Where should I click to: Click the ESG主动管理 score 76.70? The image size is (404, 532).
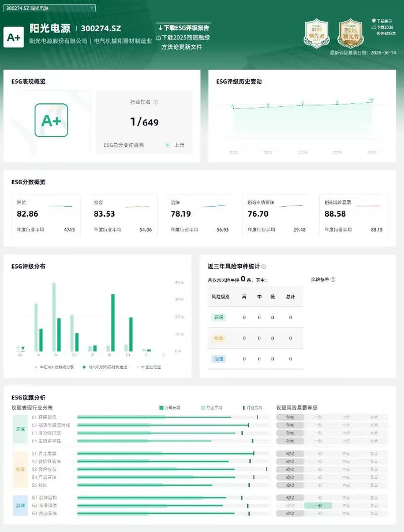point(258,214)
